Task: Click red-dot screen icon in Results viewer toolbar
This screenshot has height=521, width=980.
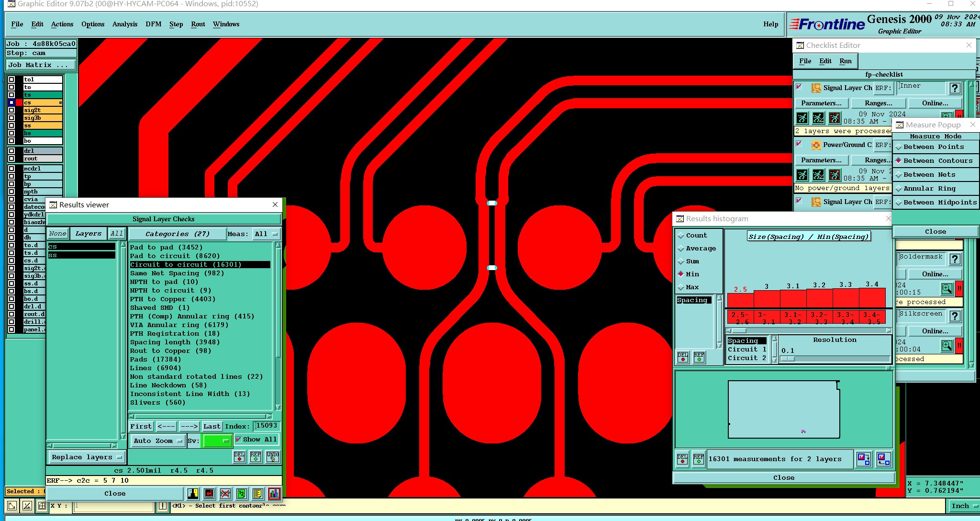Action: pos(209,493)
